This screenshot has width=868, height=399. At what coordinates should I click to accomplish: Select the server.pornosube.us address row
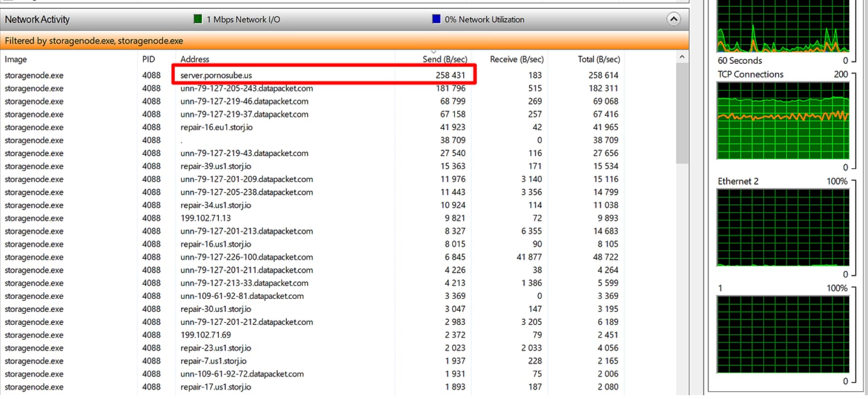click(313, 75)
